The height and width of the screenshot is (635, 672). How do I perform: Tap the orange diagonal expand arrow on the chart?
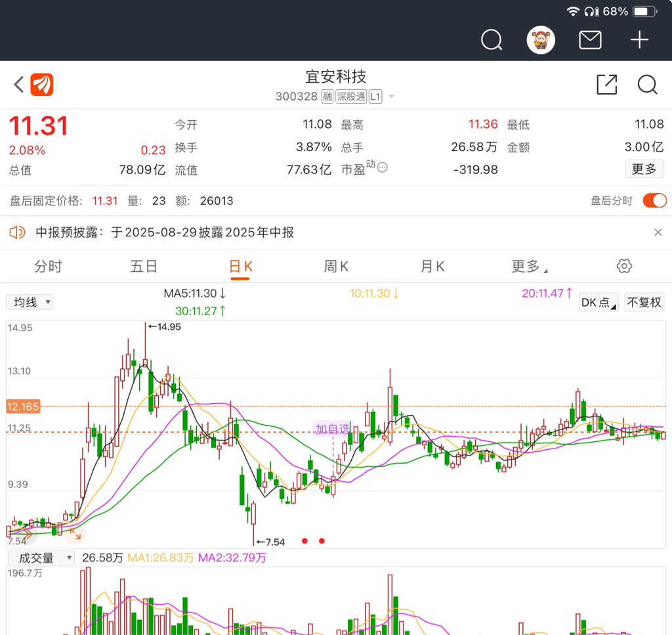click(75, 534)
